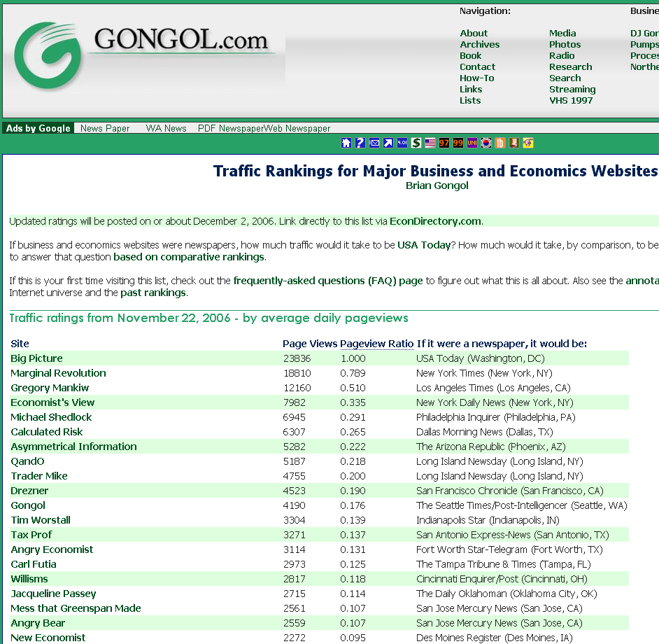Click the purple UNI icon
Image resolution: width=659 pixels, height=644 pixels.
pyautogui.click(x=472, y=143)
